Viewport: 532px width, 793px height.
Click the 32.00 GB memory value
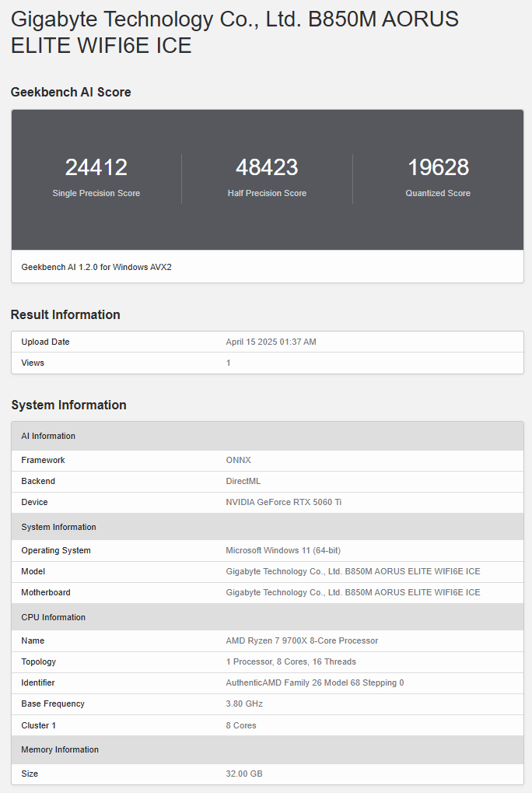(244, 774)
